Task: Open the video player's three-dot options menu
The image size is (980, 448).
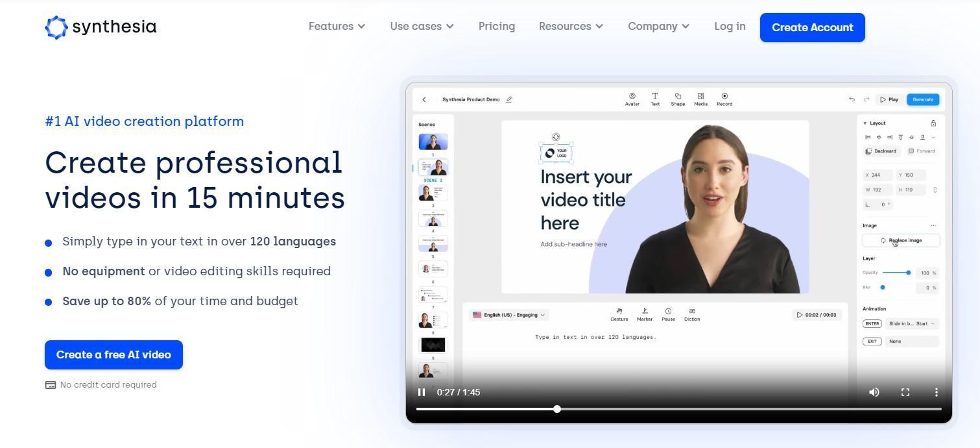Action: tap(936, 392)
